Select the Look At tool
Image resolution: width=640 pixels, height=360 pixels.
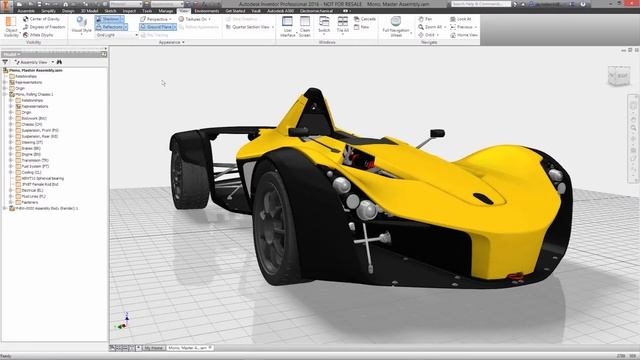tap(460, 19)
